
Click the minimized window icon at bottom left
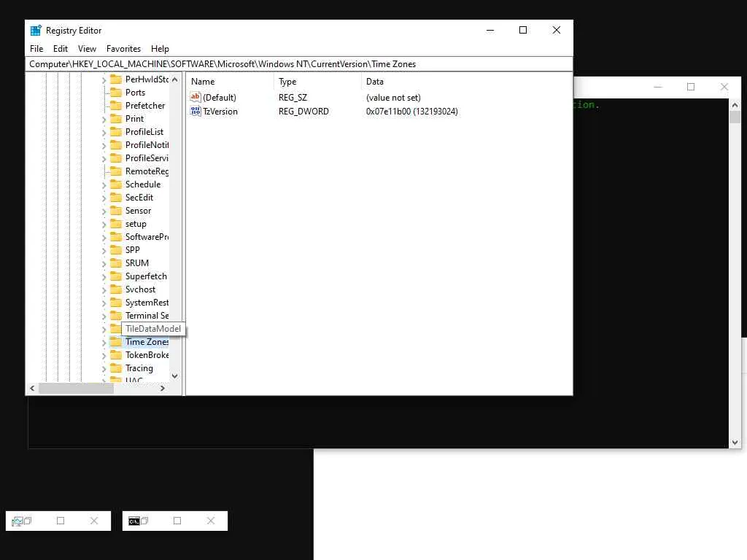tap(18, 521)
